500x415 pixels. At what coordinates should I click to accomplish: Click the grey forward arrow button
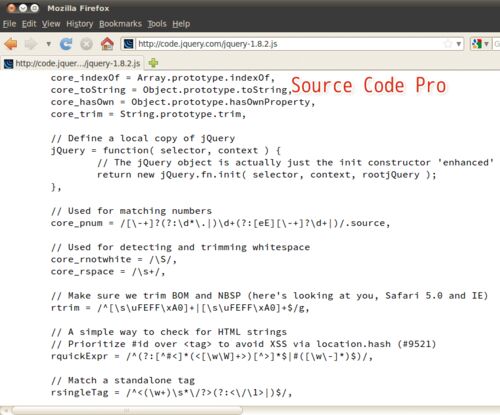[x=31, y=44]
